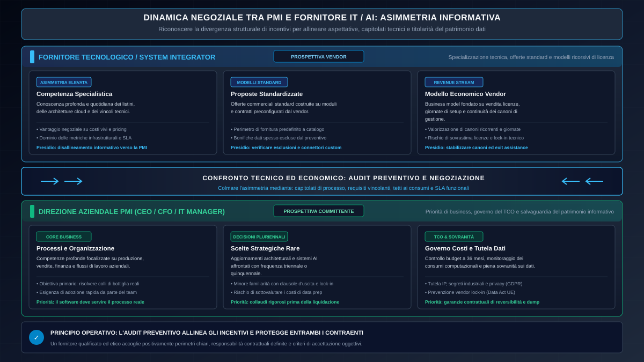Click 'Presidio: stabilizzare canoni ed exit assistance'

point(477,147)
